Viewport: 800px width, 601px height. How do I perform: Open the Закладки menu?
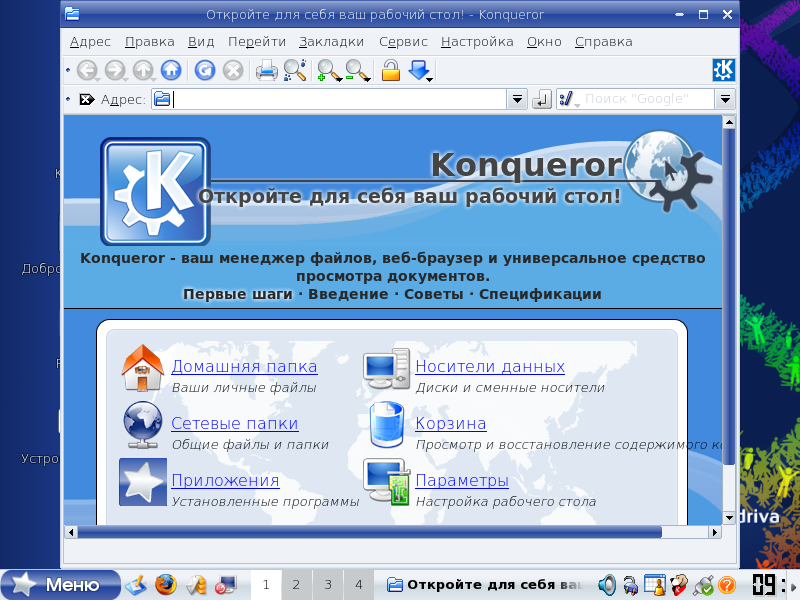pyautogui.click(x=332, y=42)
